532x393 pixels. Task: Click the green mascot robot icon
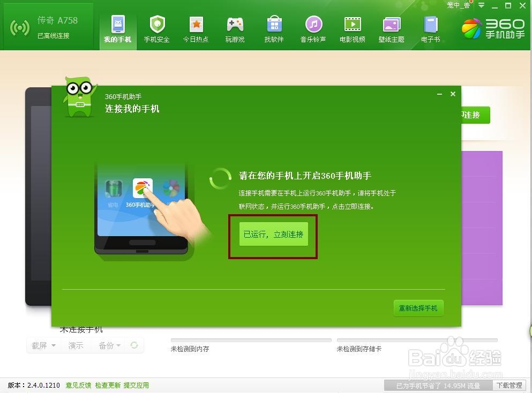[x=79, y=97]
